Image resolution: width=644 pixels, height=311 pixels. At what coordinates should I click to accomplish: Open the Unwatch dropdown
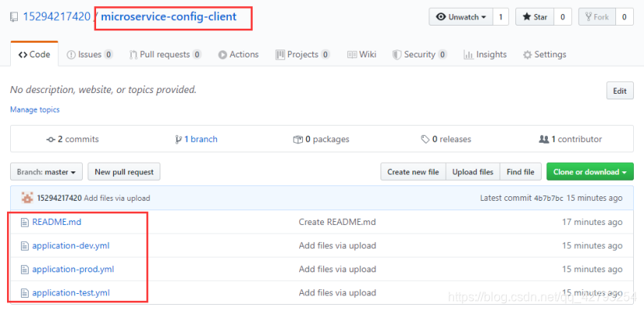coord(461,17)
